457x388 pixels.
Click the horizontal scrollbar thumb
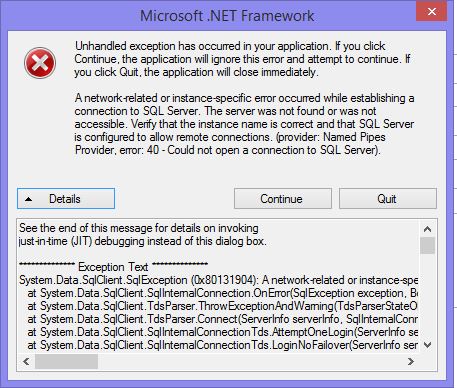pyautogui.click(x=66, y=361)
